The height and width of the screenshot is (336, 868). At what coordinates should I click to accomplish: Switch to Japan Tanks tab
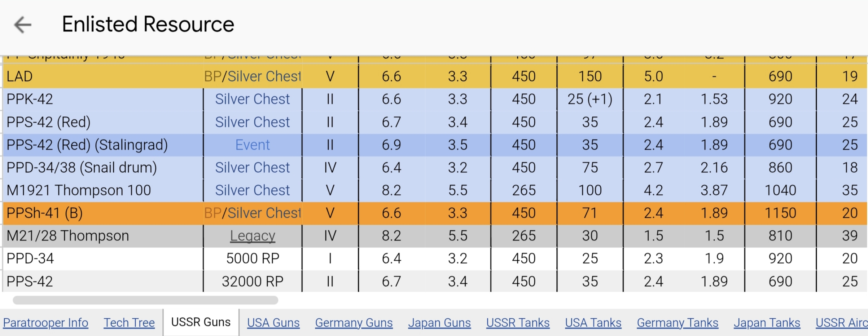pos(767,323)
